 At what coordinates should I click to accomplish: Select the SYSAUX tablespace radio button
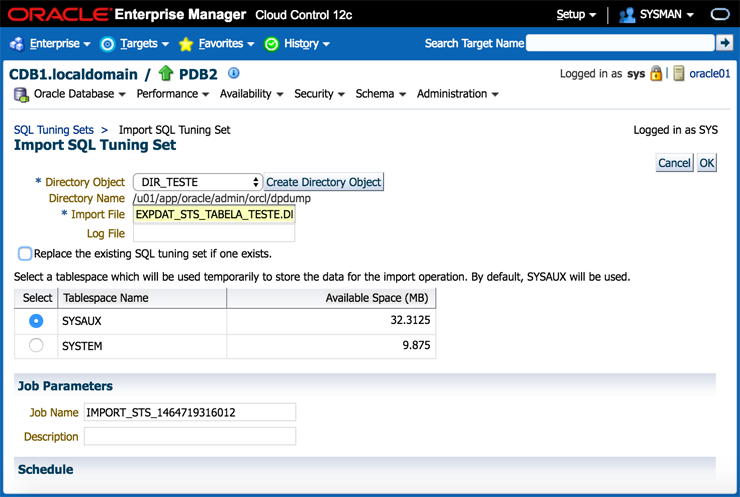pyautogui.click(x=36, y=321)
